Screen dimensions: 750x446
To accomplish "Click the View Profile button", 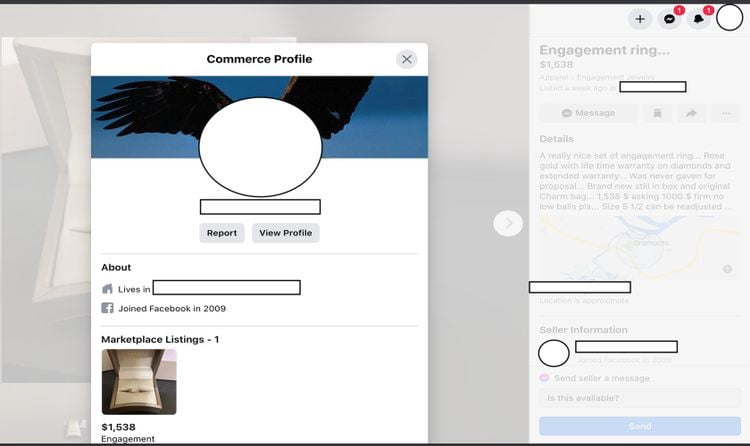I will [x=286, y=233].
